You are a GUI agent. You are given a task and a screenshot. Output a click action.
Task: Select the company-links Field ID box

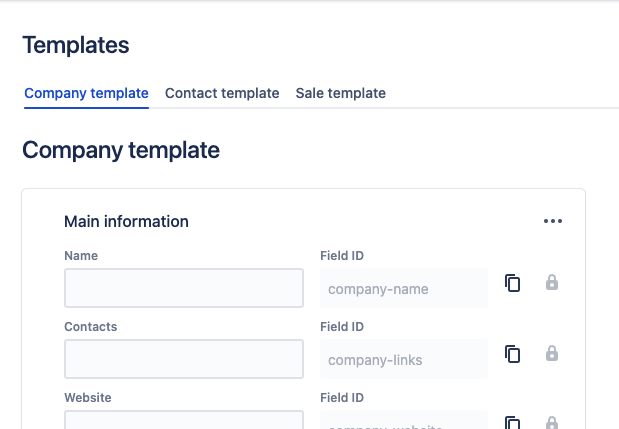click(x=403, y=359)
